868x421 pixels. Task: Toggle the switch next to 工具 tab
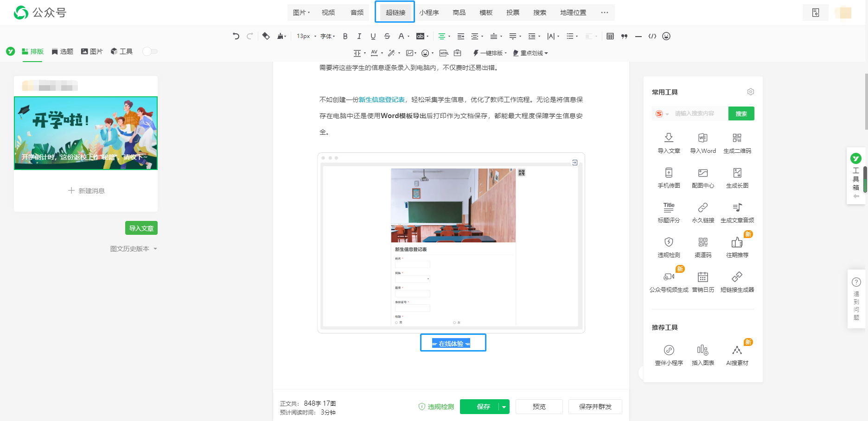point(150,51)
